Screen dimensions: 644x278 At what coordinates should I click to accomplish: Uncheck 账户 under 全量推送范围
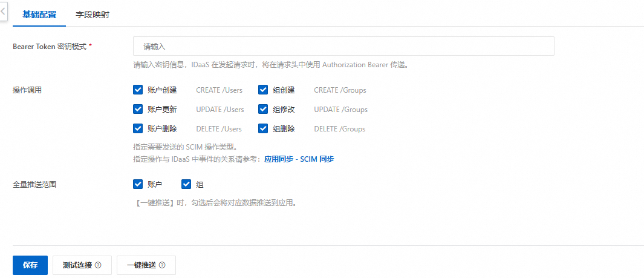tap(138, 184)
